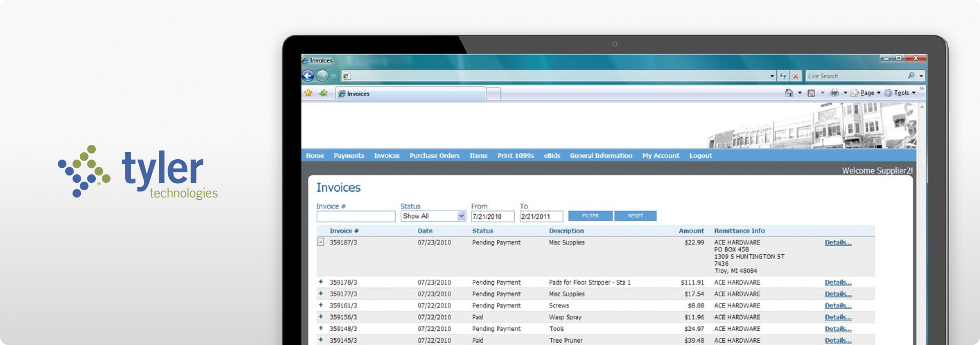The image size is (980, 345).
Task: Expand invoice 359161/3 row
Action: pyautogui.click(x=321, y=305)
